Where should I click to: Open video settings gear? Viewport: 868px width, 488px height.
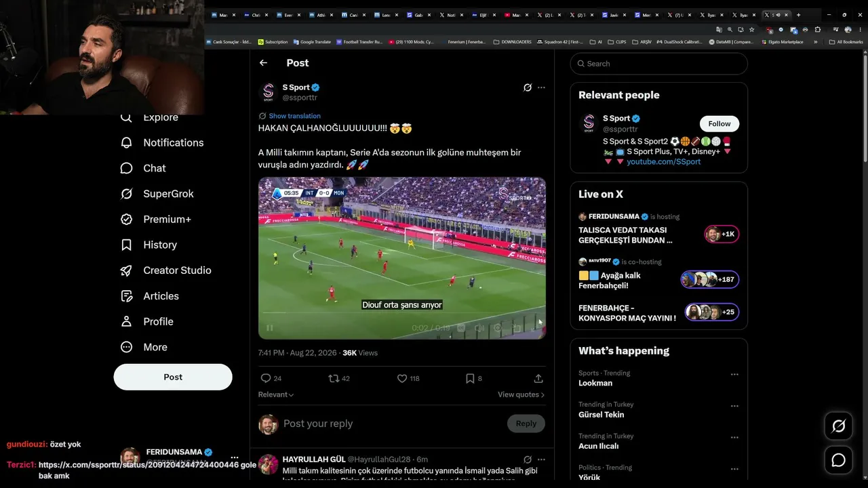click(498, 328)
